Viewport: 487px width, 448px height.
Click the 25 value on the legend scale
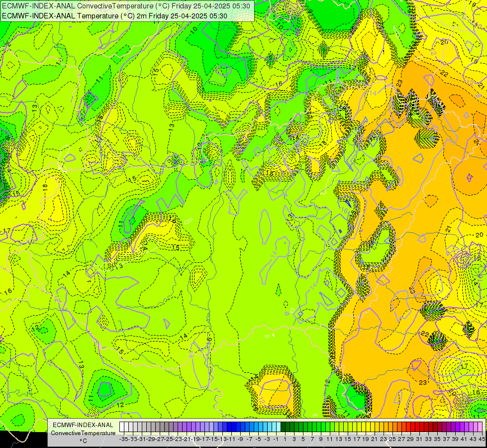[x=392, y=439]
